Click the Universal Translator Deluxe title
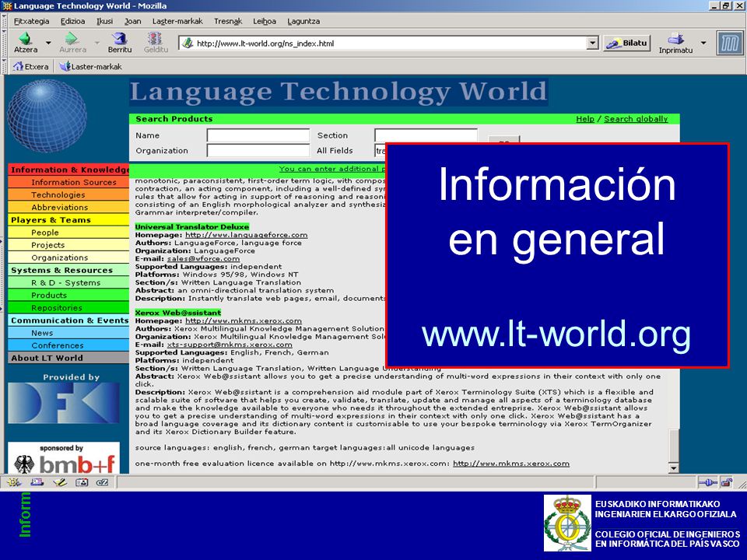The image size is (747, 560). point(192,226)
